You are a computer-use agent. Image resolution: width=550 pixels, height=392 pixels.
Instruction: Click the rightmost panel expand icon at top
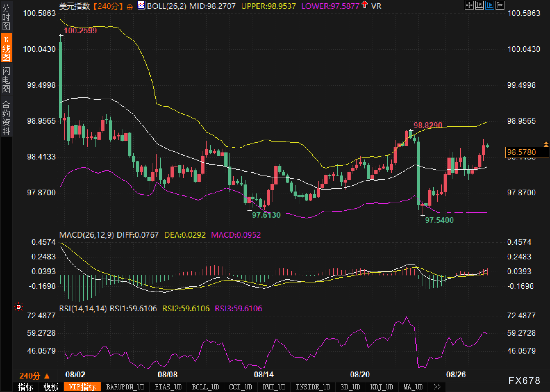pyautogui.click(x=500, y=5)
